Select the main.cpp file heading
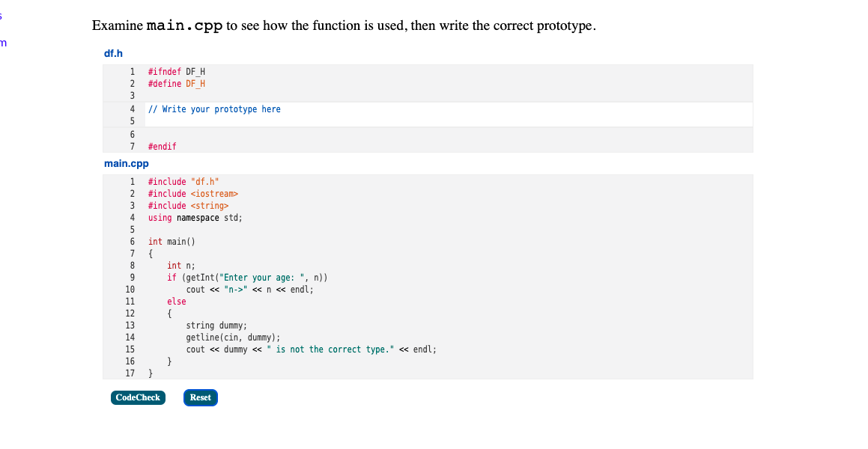This screenshot has width=868, height=449. point(127,164)
